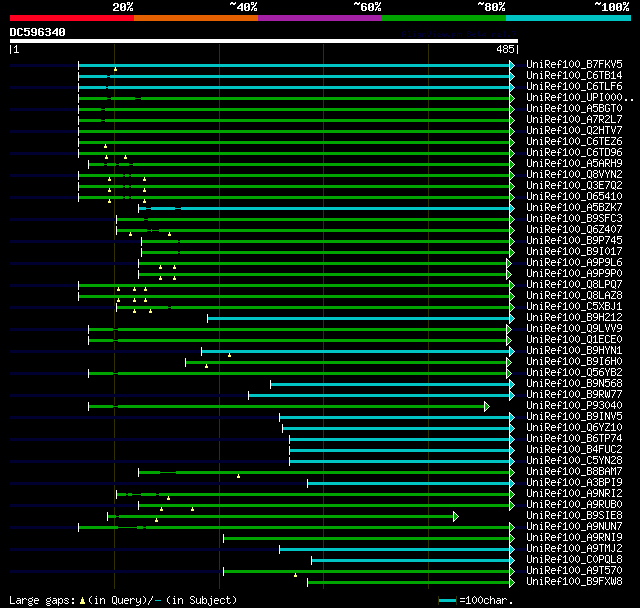
Task: Click the query end position 485
Action: pos(505,49)
